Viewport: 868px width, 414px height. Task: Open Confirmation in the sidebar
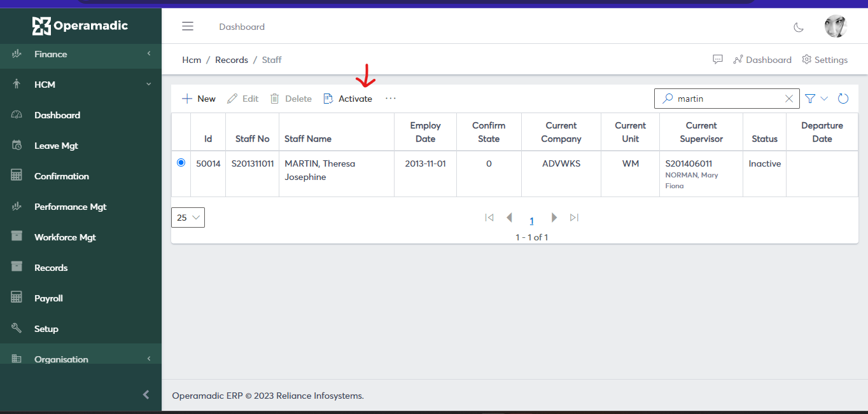point(81,176)
